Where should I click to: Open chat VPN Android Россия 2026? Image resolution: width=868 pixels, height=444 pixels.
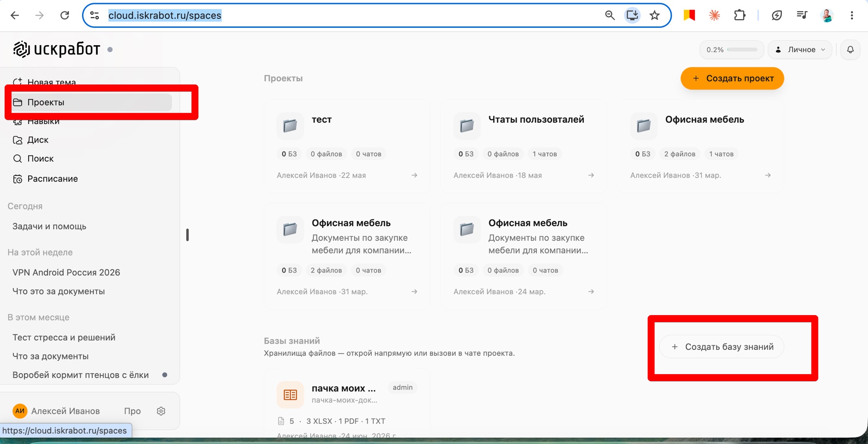tap(66, 273)
